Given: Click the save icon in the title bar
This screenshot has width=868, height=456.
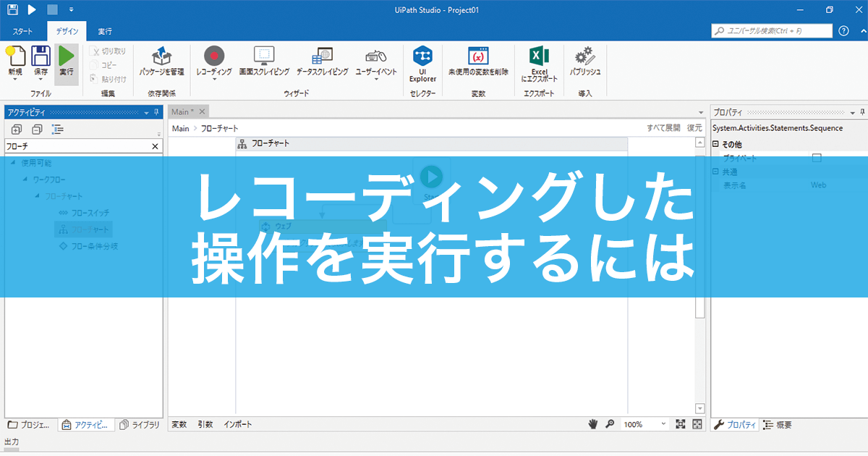Looking at the screenshot, I should coord(12,10).
